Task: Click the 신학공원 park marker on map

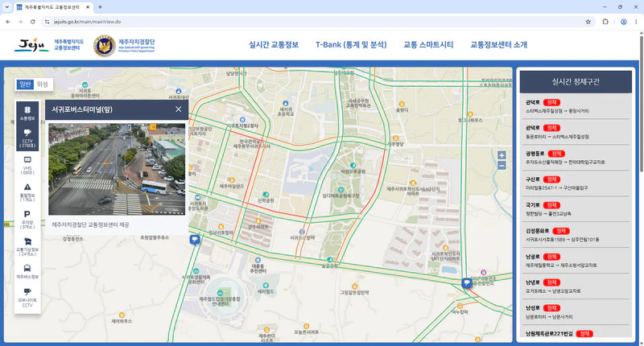Action: point(266,194)
